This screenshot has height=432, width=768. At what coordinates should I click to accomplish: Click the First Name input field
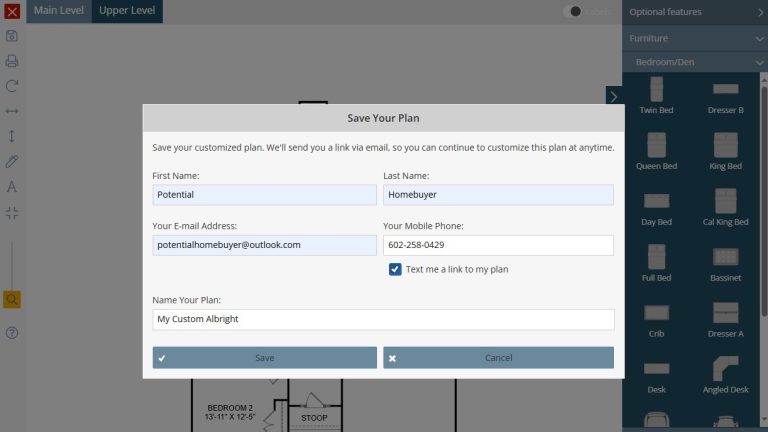pos(264,194)
